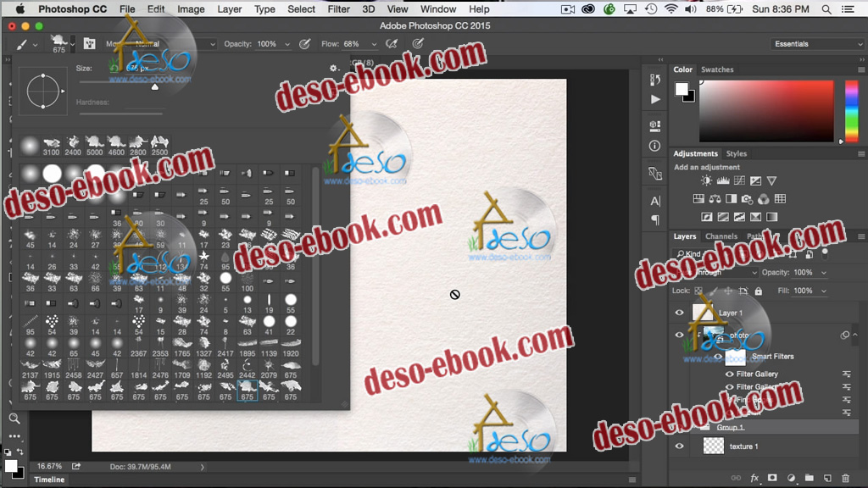Click the hue spectrum slider in Color panel
Screen dimensions: 868x488
[851, 110]
